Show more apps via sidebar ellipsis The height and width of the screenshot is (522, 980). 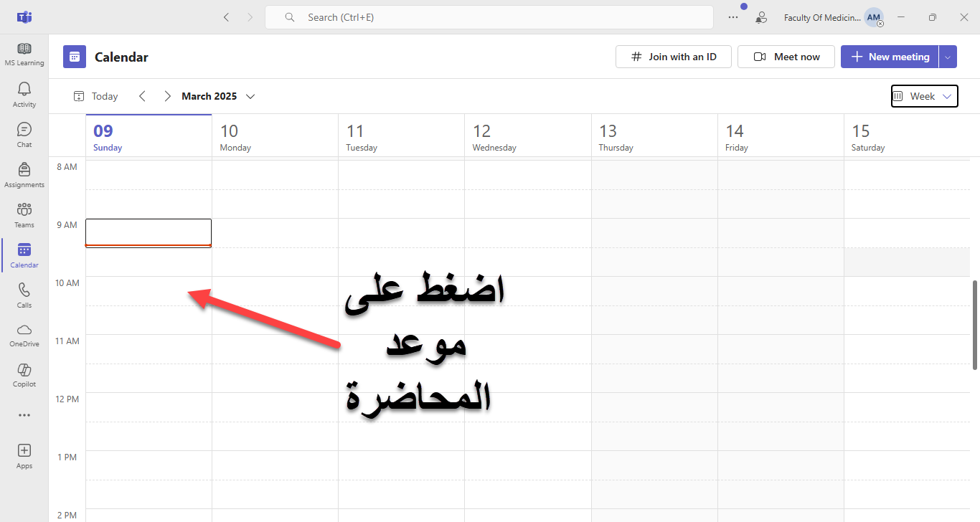24,415
